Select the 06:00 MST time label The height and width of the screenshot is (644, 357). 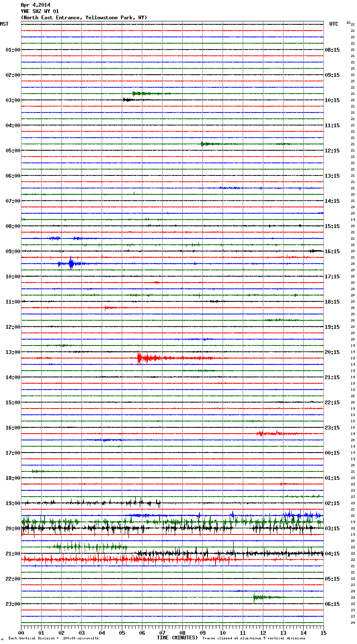pyautogui.click(x=13, y=176)
